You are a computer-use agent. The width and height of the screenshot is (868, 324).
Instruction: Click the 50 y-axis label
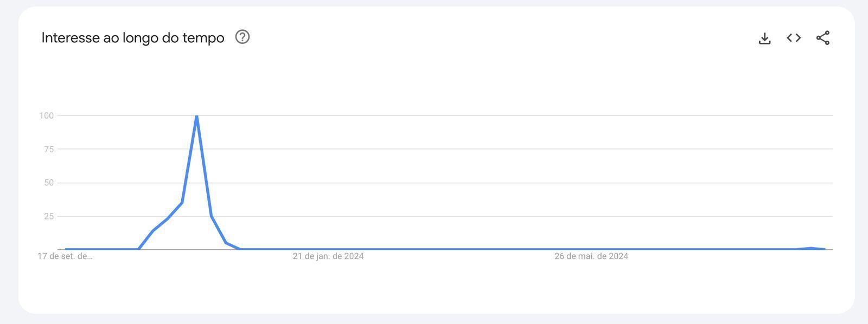pyautogui.click(x=49, y=183)
